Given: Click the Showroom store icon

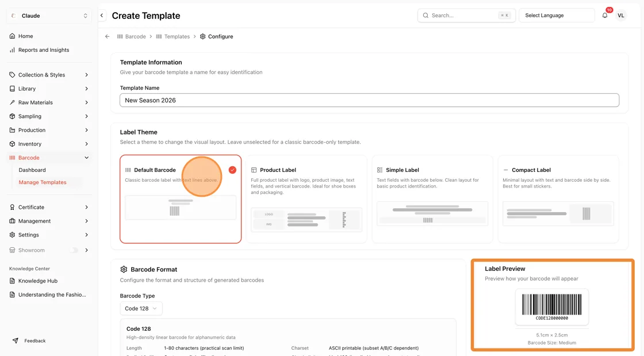Looking at the screenshot, I should pos(12,250).
